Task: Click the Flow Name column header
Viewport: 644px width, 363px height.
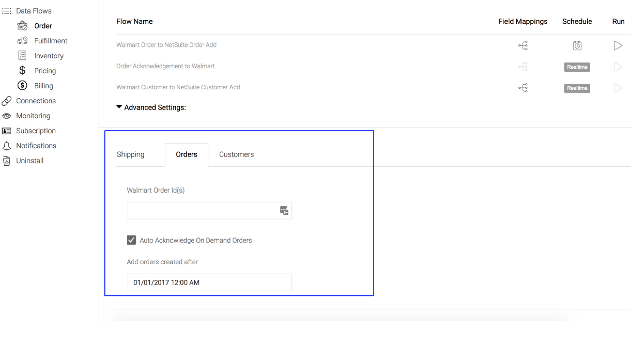Action: point(134,21)
